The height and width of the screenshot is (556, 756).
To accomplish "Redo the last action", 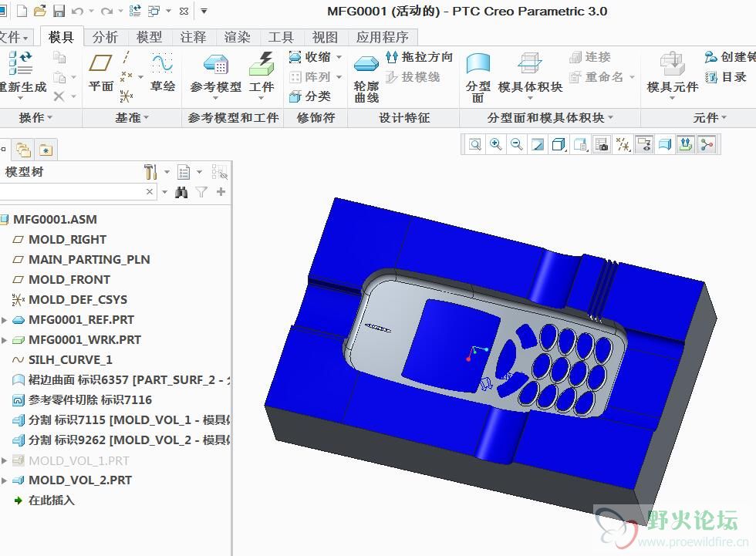I will pos(107,11).
